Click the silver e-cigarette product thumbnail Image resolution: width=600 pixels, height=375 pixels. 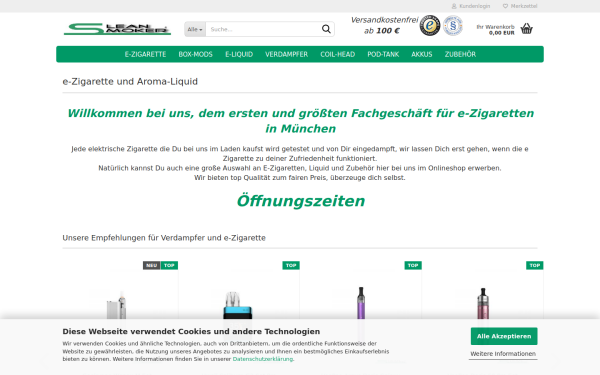pos(117,305)
